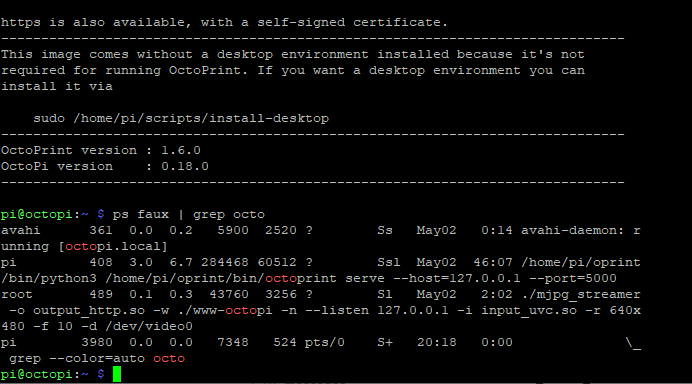
Task: Click './www-octopi' argument text
Action: pos(225,311)
